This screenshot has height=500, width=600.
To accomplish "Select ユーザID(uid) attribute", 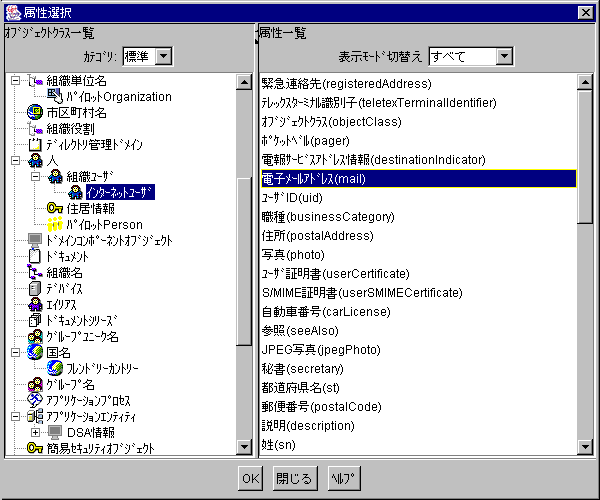I will click(418, 198).
